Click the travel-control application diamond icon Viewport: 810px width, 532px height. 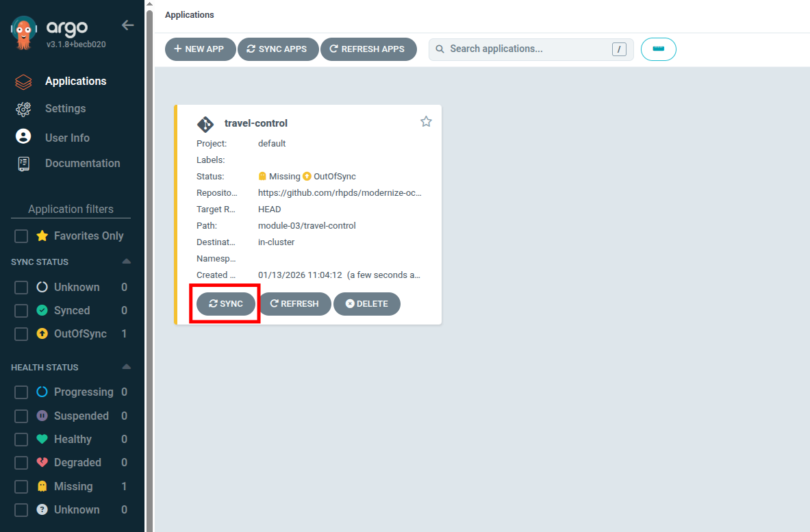(205, 124)
